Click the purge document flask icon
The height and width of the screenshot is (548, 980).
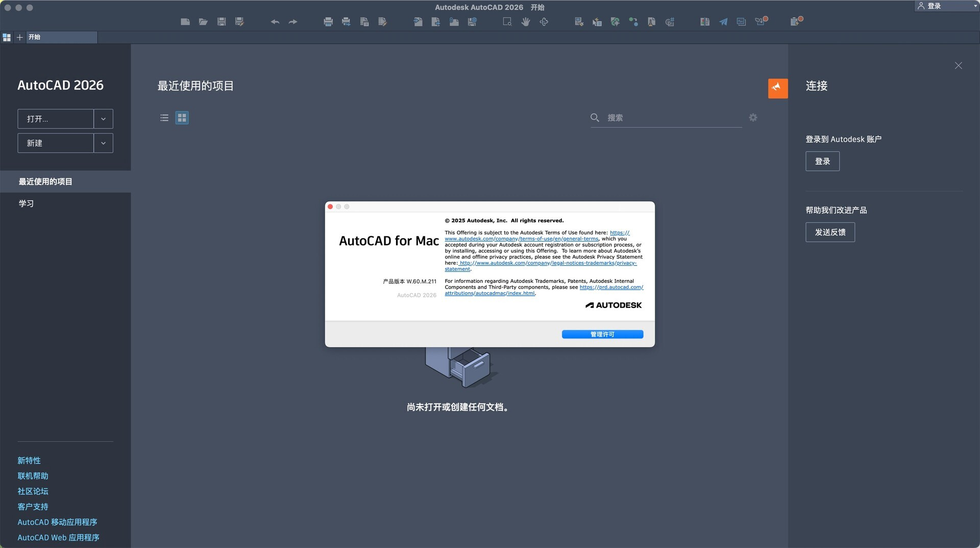651,21
